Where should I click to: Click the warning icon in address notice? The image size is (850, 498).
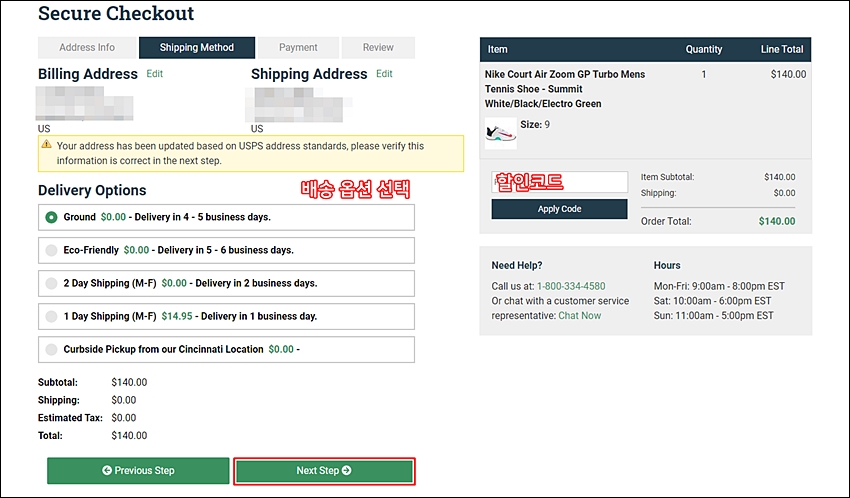[x=47, y=144]
